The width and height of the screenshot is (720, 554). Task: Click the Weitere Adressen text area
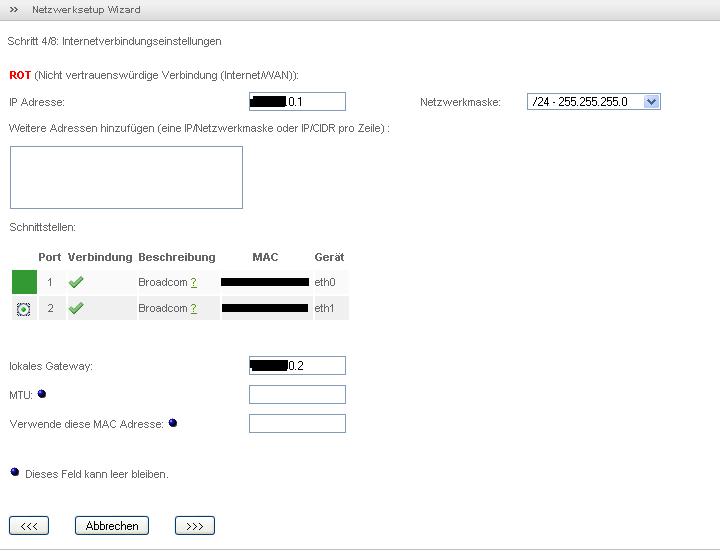126,177
